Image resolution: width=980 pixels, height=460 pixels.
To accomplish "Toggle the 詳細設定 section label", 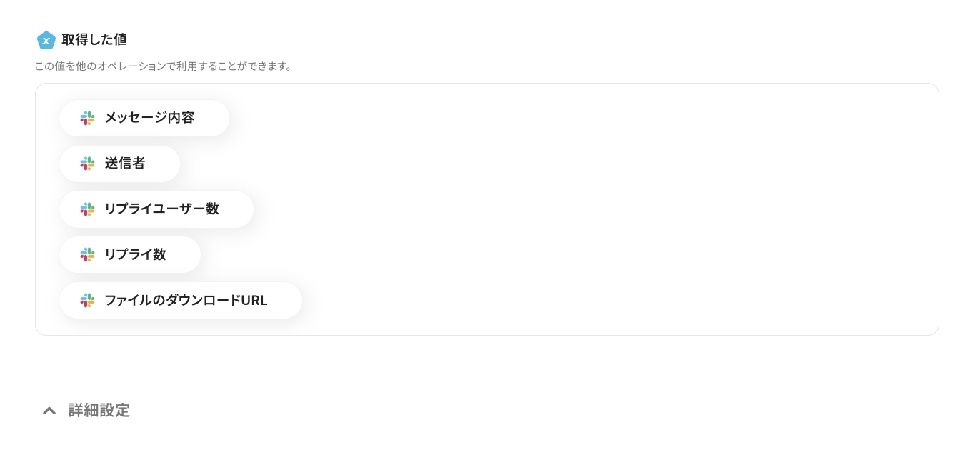I will [99, 411].
